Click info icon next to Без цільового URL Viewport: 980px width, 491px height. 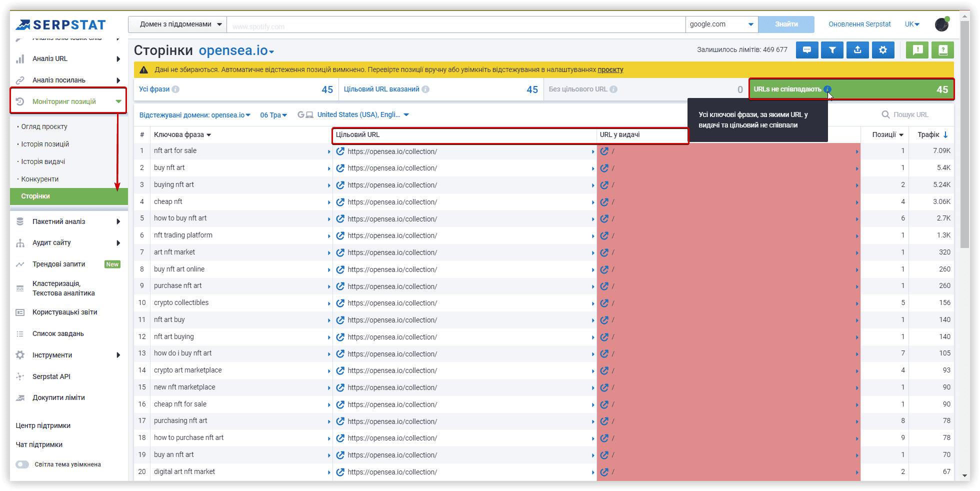click(613, 89)
